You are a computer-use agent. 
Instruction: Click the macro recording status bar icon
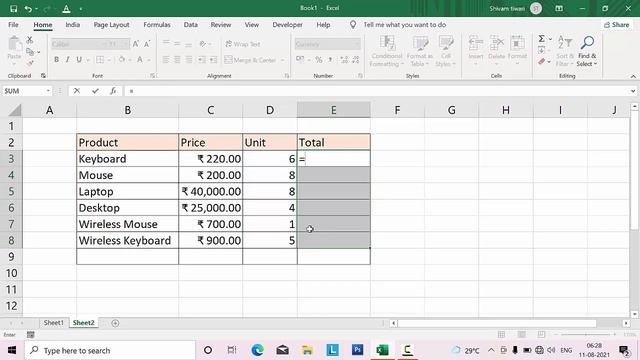click(31, 335)
